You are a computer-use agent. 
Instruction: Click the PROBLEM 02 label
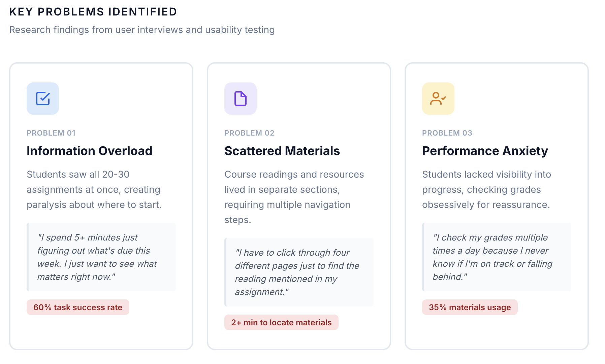249,133
